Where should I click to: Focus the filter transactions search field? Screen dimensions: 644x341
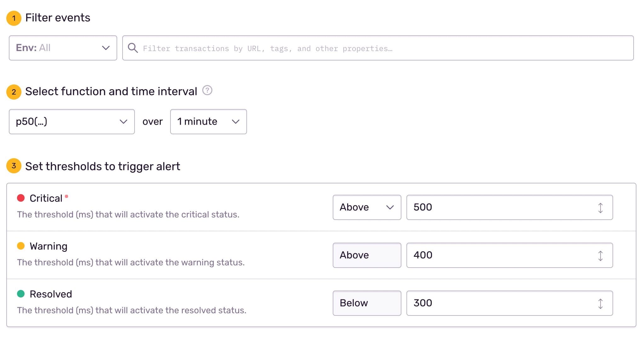(378, 48)
